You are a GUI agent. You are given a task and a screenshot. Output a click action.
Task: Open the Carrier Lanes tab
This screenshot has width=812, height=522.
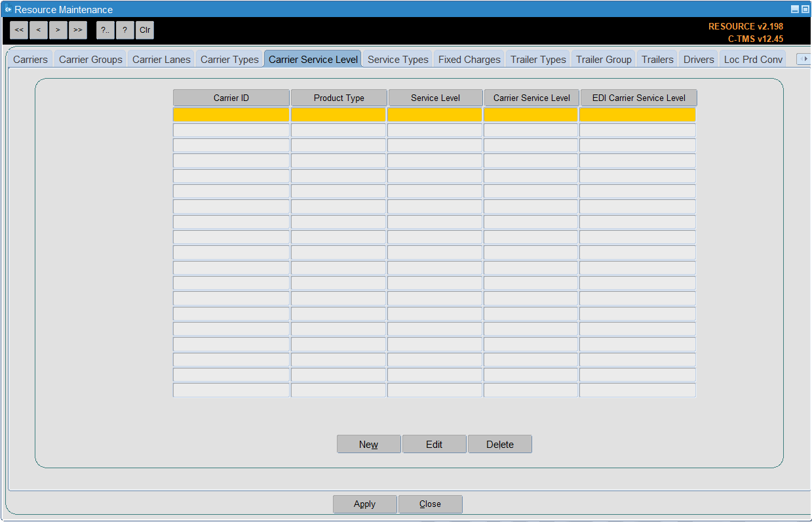click(161, 59)
